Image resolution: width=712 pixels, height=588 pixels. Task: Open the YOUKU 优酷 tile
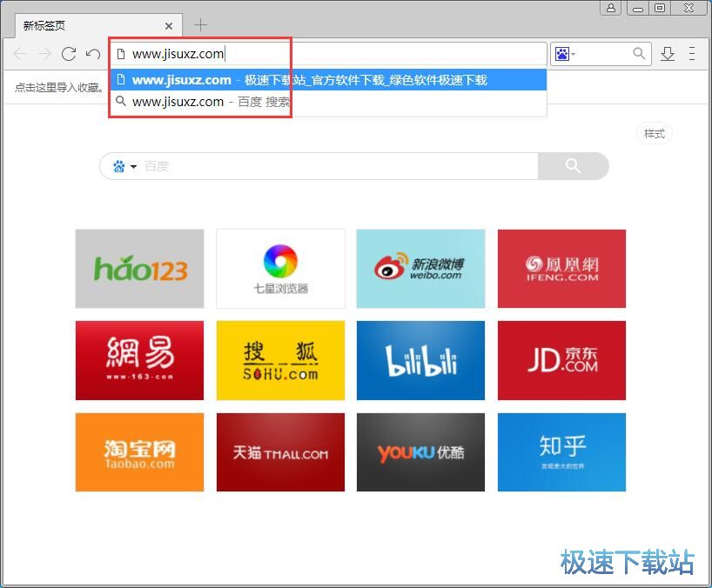pyautogui.click(x=421, y=452)
